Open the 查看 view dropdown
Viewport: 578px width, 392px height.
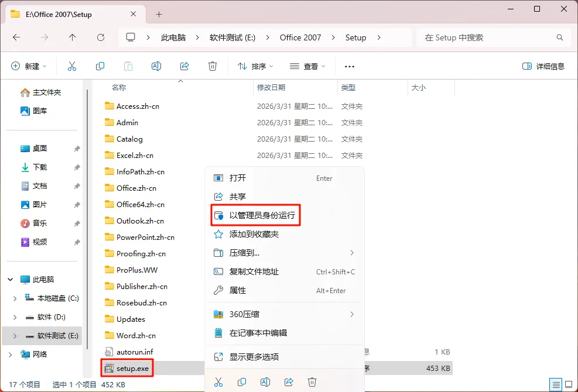pos(307,66)
